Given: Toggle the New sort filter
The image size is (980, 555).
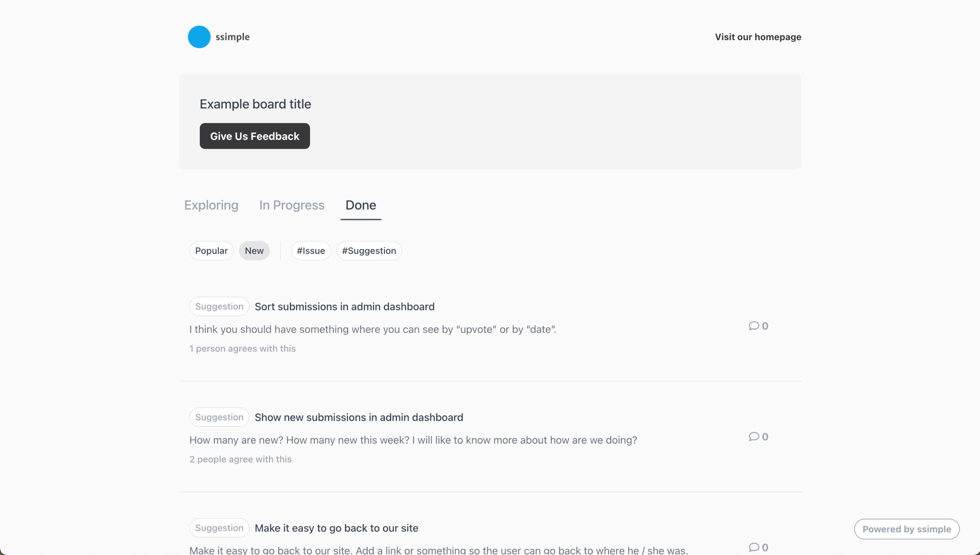Looking at the screenshot, I should click(x=254, y=251).
